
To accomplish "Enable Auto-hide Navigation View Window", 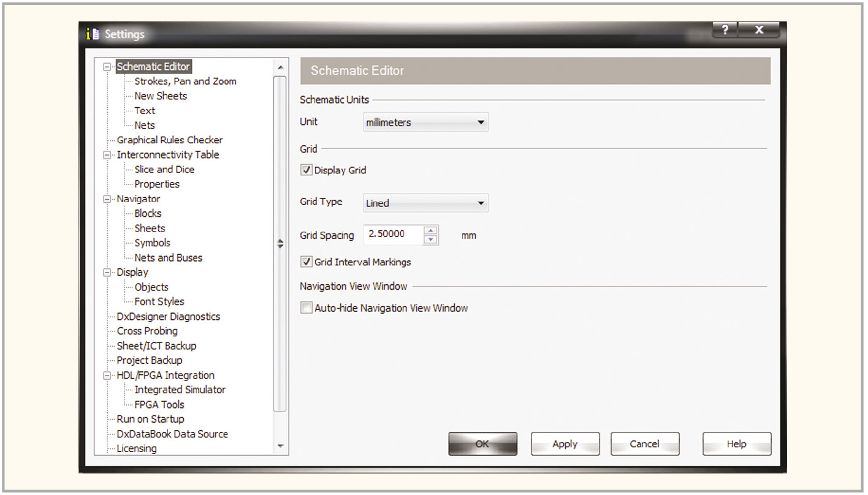I will point(306,308).
